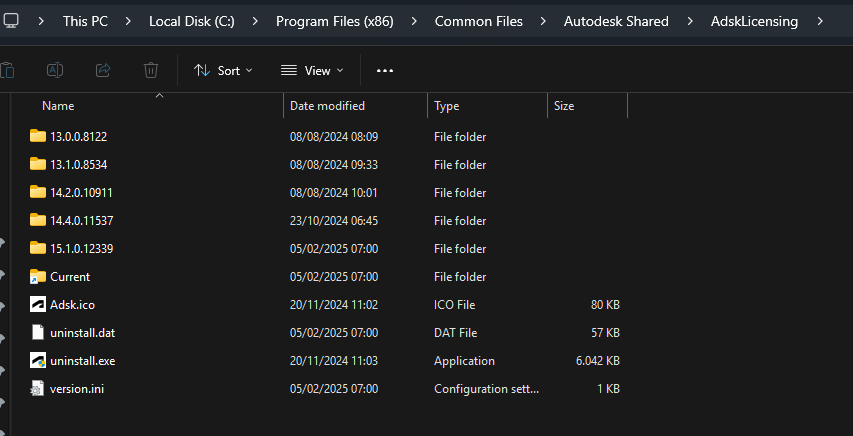Expand chevron after AdskLicensing in breadcrumb
The height and width of the screenshot is (436, 853).
point(820,21)
